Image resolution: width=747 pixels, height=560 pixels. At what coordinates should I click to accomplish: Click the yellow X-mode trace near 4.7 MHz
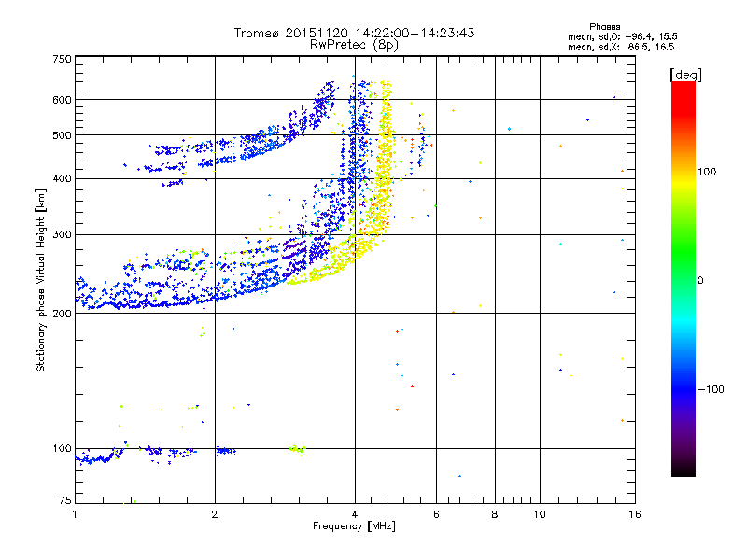coord(385,157)
